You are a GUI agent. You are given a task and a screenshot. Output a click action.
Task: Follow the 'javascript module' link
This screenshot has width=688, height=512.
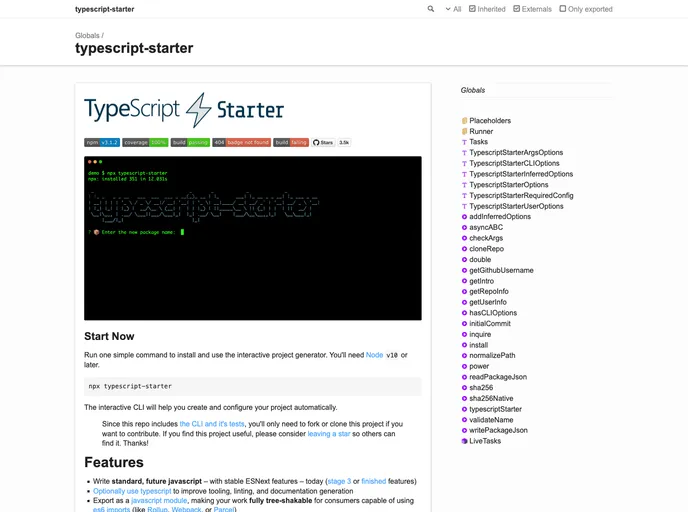pyautogui.click(x=159, y=501)
